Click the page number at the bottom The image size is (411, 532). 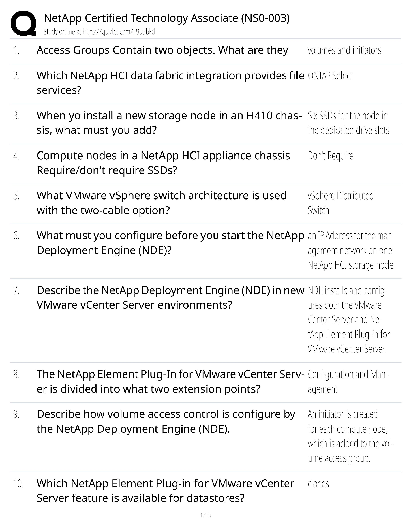click(205, 515)
